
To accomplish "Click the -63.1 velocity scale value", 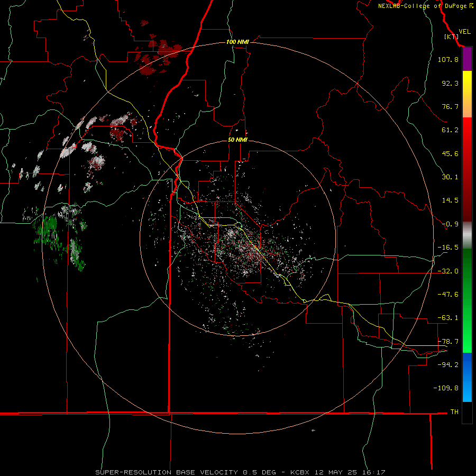I will (448, 318).
